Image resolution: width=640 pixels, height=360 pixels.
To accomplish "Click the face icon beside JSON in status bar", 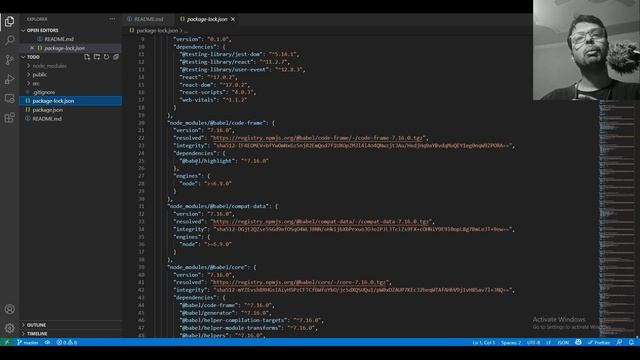I will pos(578,342).
